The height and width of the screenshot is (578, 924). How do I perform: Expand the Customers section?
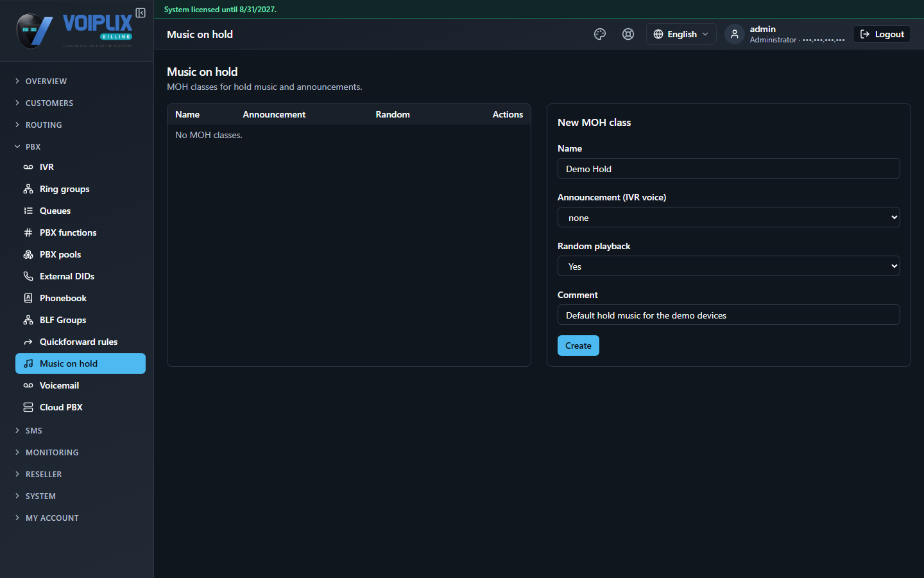77,103
